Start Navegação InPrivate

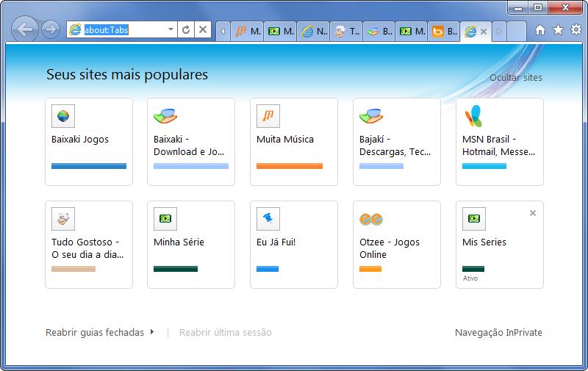pos(498,332)
